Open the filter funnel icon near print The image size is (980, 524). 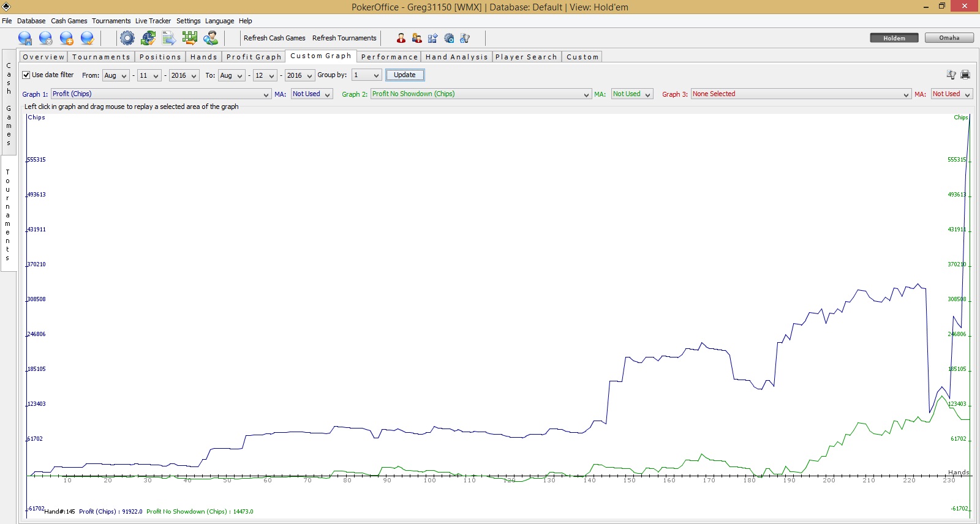[951, 75]
